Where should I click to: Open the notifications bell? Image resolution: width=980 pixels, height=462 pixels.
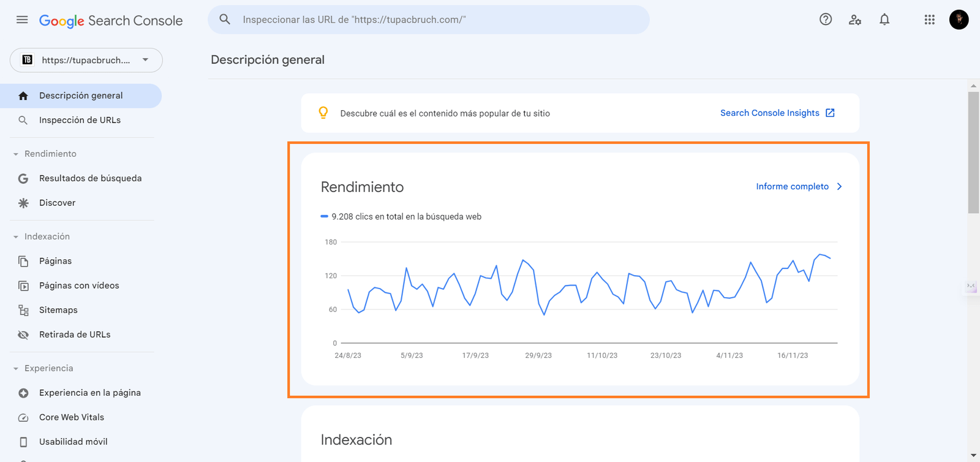point(884,20)
